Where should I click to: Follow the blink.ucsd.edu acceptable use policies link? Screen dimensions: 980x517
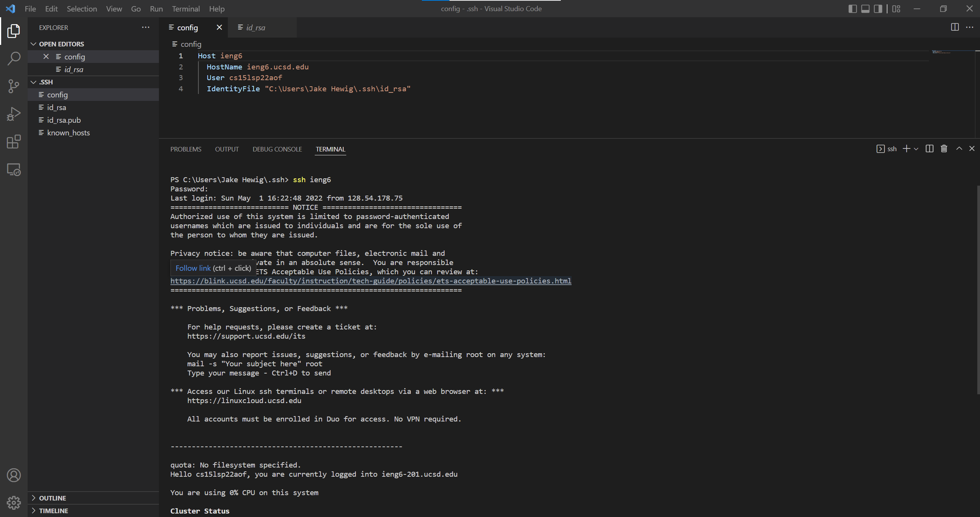click(x=370, y=281)
